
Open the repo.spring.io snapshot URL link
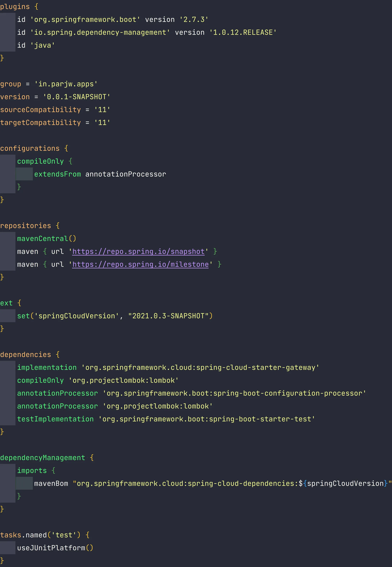point(138,251)
